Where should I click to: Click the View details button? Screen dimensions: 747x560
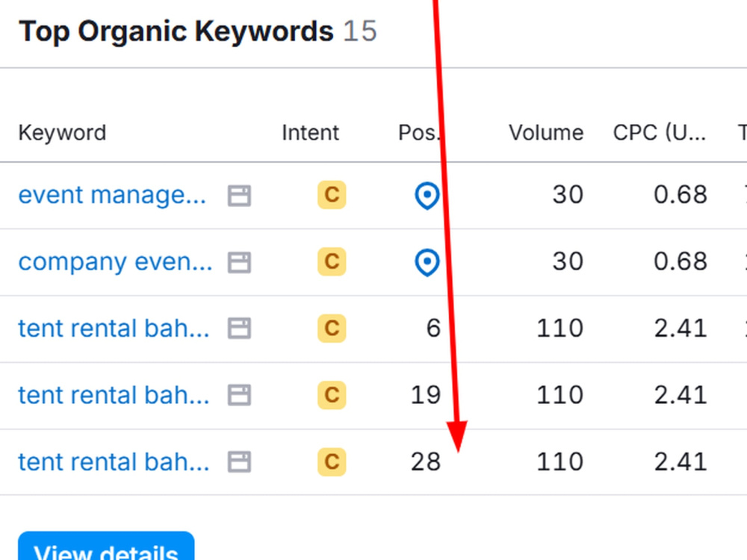point(106,547)
